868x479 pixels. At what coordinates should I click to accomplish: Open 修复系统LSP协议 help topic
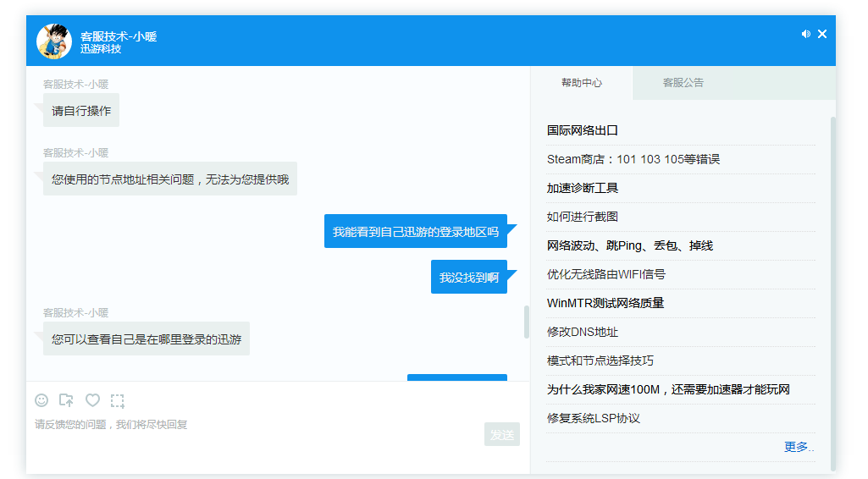coord(593,418)
